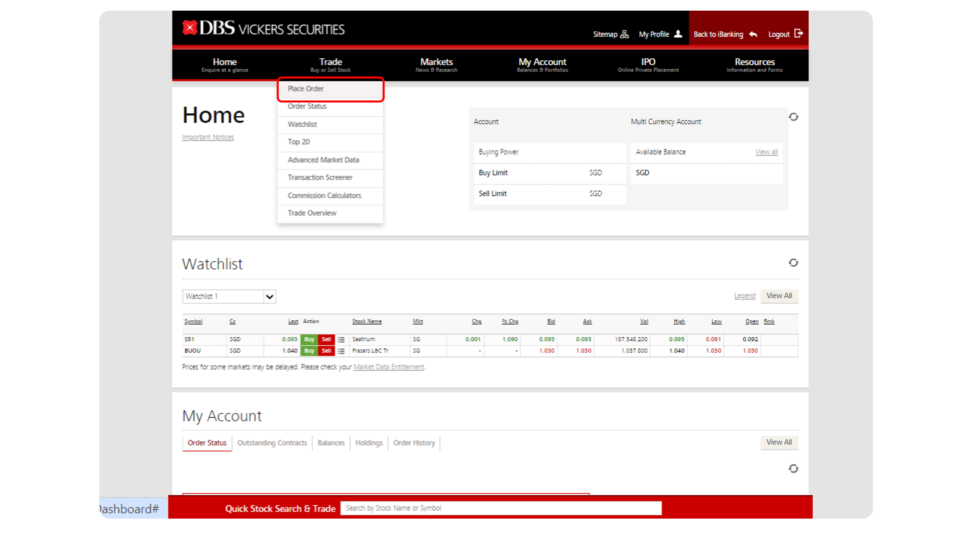Viewport: 972px width, 560px height.
Task: Click the Seatrium stock name
Action: (x=363, y=339)
